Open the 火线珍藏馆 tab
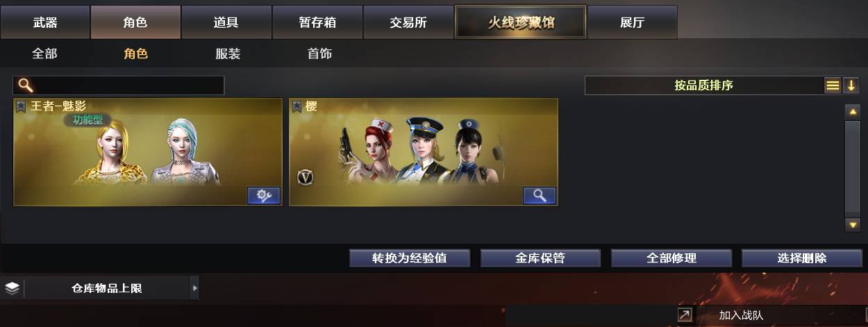Screen dimensions: 868x327 (521, 22)
